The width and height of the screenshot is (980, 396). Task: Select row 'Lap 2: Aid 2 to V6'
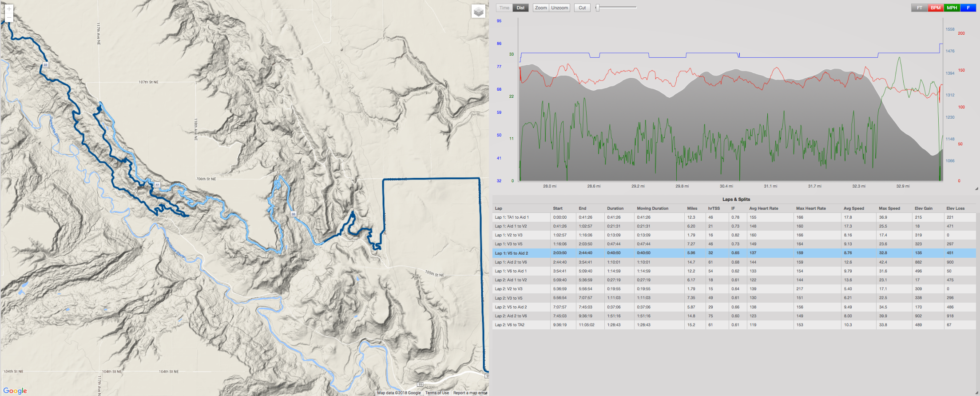[x=734, y=316]
